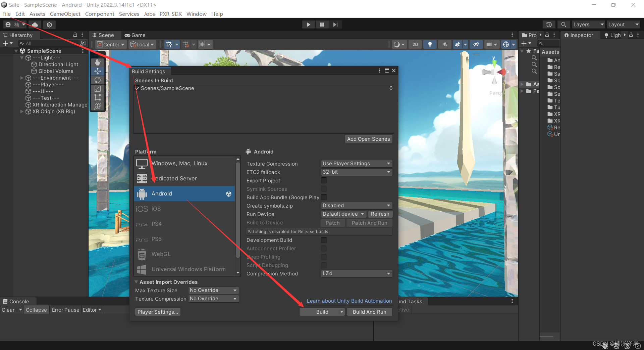Select the Rect tool in Scene toolbar
Screen dimensions: 644x350
click(x=98, y=97)
